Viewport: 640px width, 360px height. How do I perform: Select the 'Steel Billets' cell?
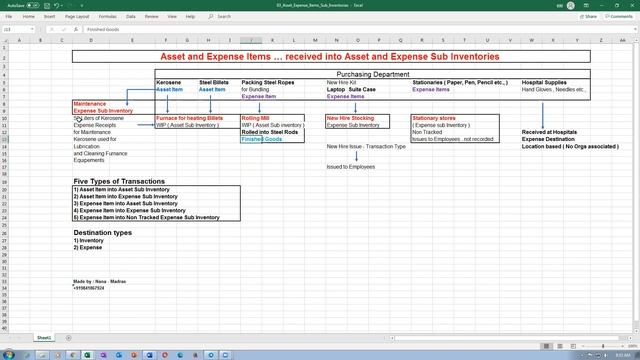coord(214,82)
